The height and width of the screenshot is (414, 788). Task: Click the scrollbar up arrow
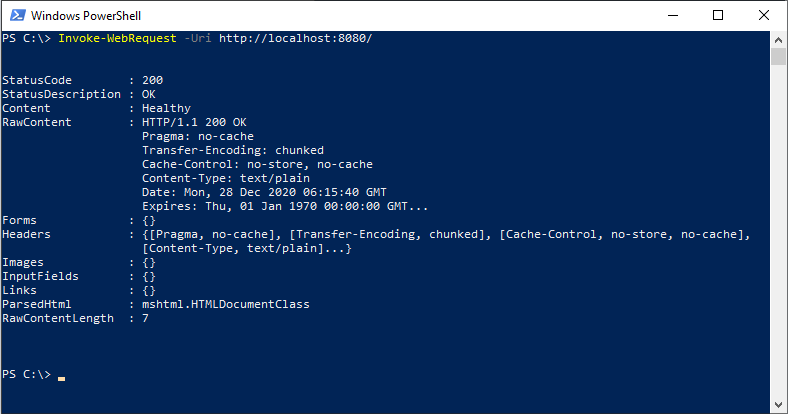(778, 39)
